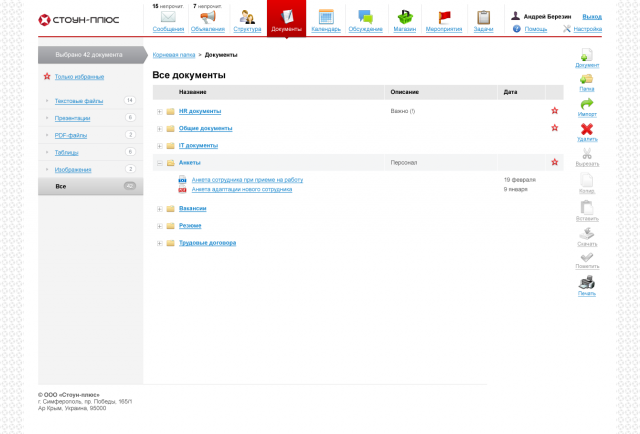Open Задачи clipboard icon
Screen dimensions: 640x434
pyautogui.click(x=483, y=17)
